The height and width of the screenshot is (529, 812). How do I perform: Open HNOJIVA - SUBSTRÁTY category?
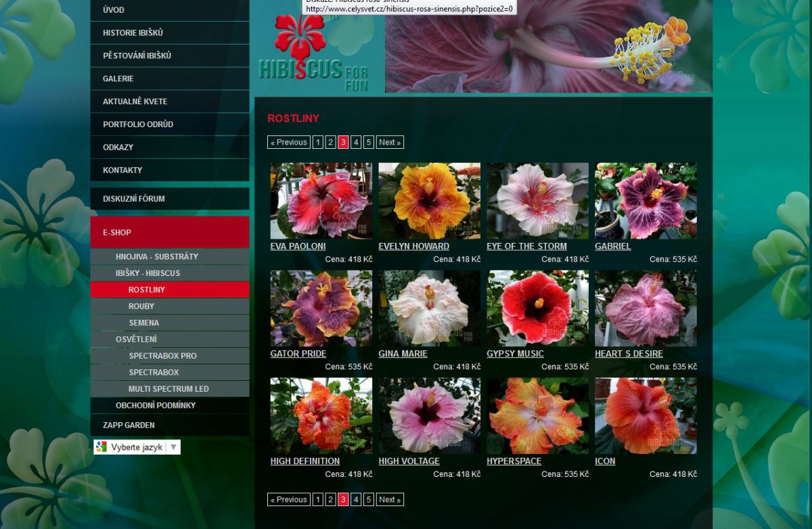[170, 257]
